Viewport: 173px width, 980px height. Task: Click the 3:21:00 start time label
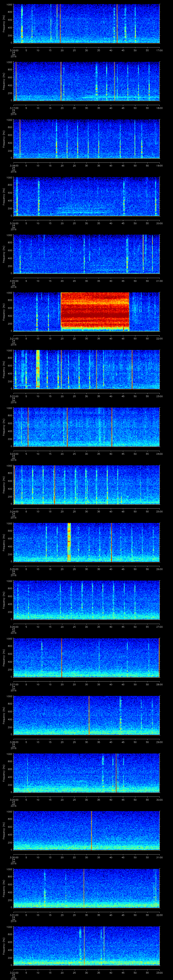coord(14,339)
